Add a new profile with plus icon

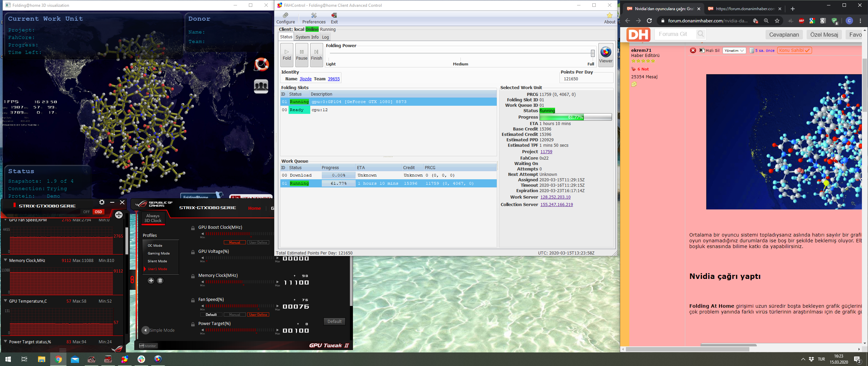tap(151, 280)
